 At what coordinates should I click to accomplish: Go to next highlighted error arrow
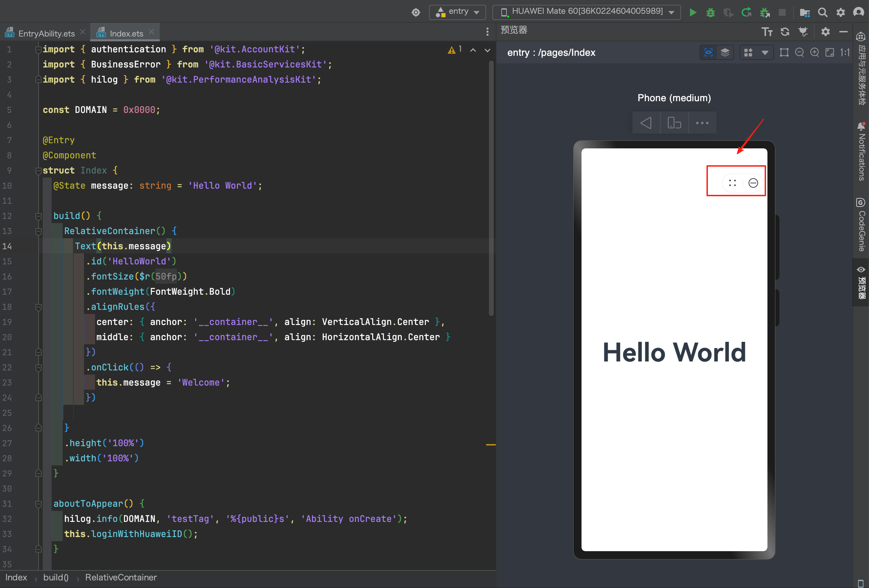(487, 50)
